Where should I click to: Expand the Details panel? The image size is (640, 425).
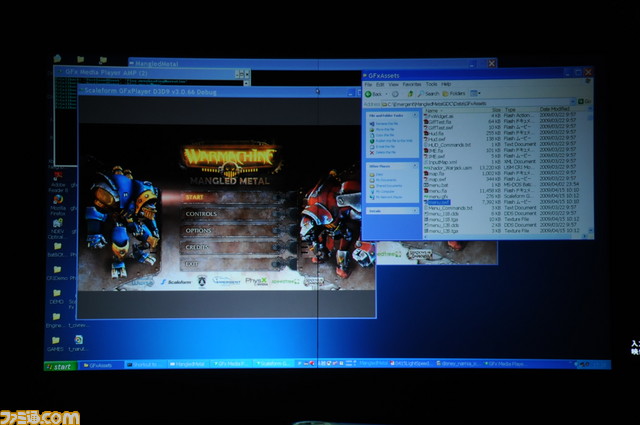tap(415, 211)
